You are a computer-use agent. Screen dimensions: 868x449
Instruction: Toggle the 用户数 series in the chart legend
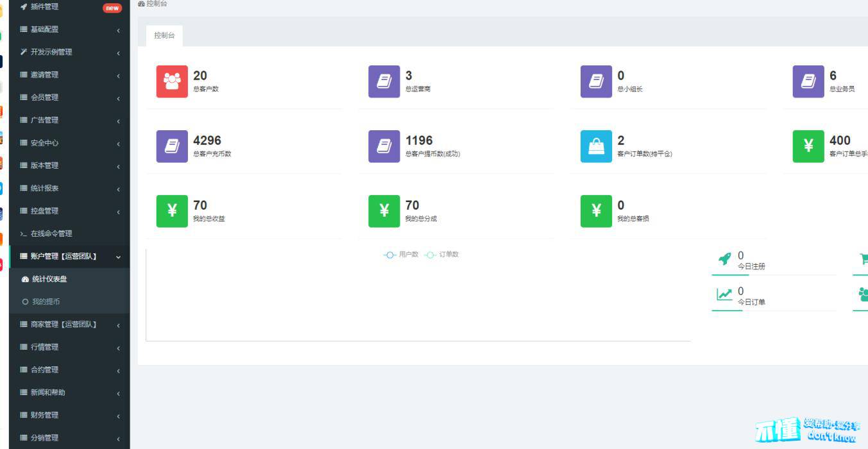401,255
